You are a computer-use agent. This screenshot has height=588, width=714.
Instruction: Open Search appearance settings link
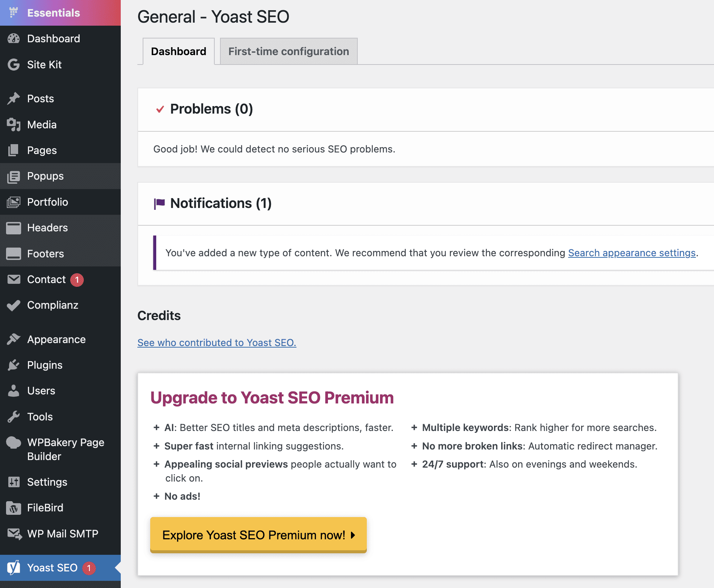pyautogui.click(x=632, y=253)
